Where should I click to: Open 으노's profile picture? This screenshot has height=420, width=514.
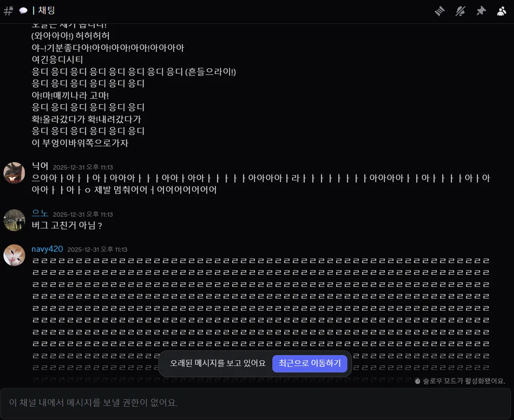tap(14, 219)
